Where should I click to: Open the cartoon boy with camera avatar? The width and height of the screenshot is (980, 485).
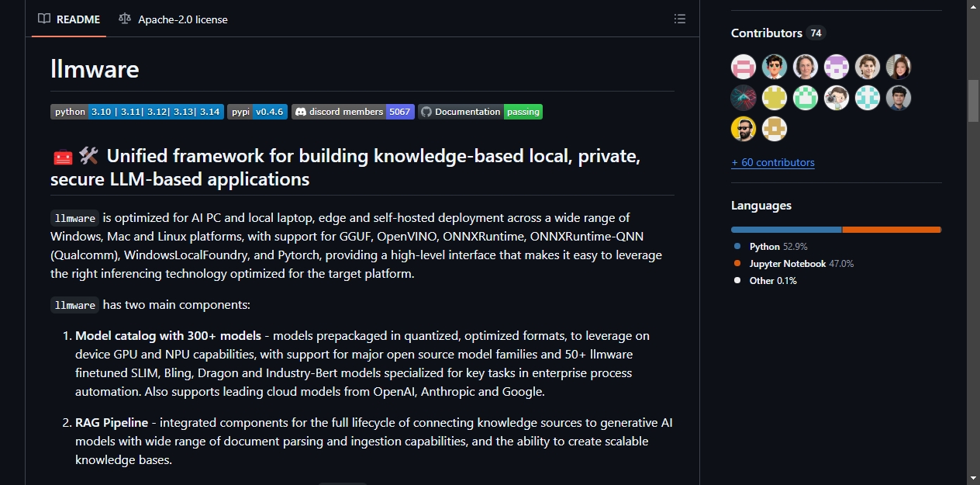837,98
